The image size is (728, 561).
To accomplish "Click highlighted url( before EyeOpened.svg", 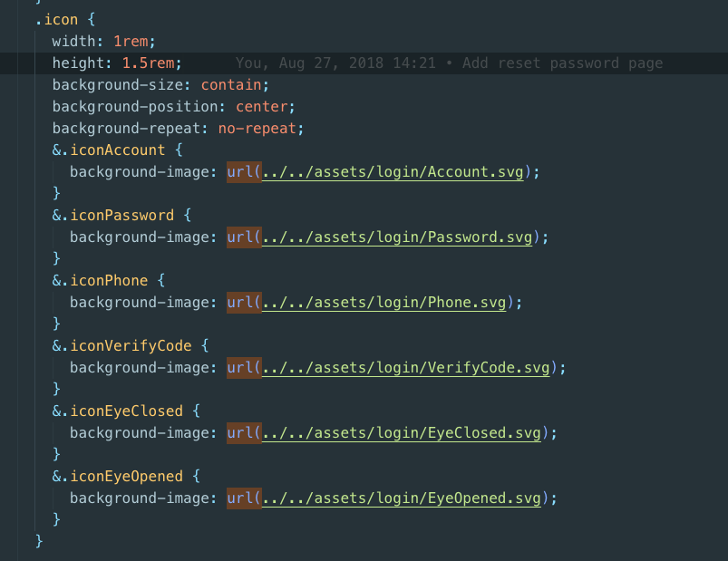I will point(244,498).
